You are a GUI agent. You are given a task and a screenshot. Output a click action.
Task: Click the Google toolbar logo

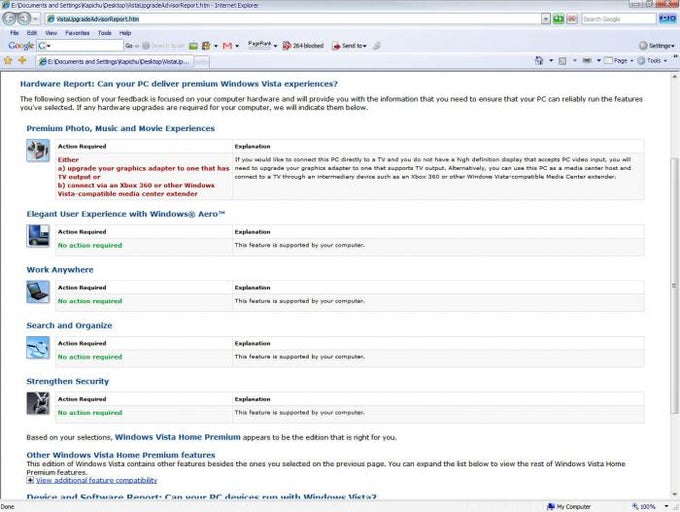point(21,46)
